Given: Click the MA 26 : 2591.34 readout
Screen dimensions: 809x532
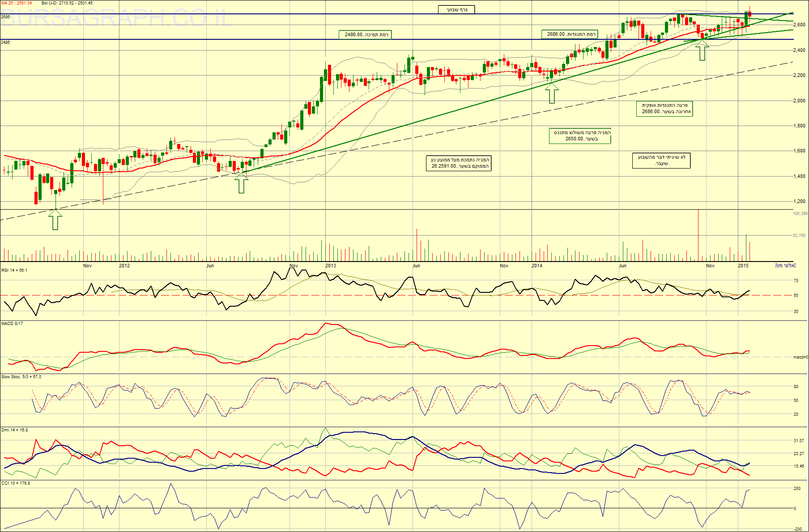Looking at the screenshot, I should [x=17, y=3].
